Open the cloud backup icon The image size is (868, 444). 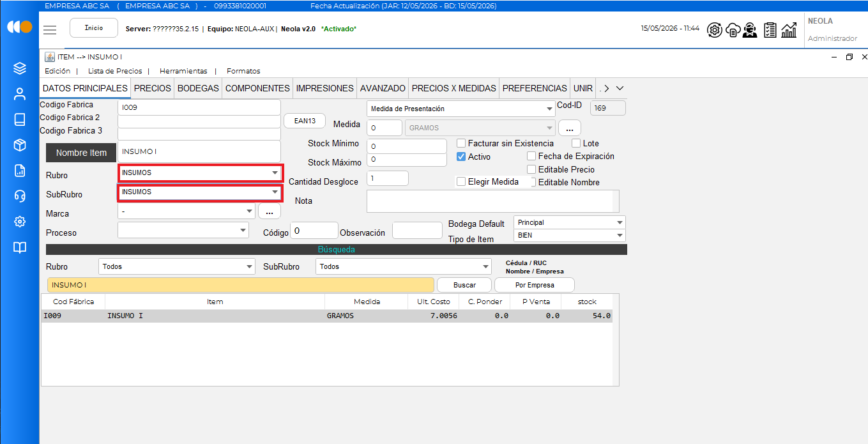pos(733,29)
